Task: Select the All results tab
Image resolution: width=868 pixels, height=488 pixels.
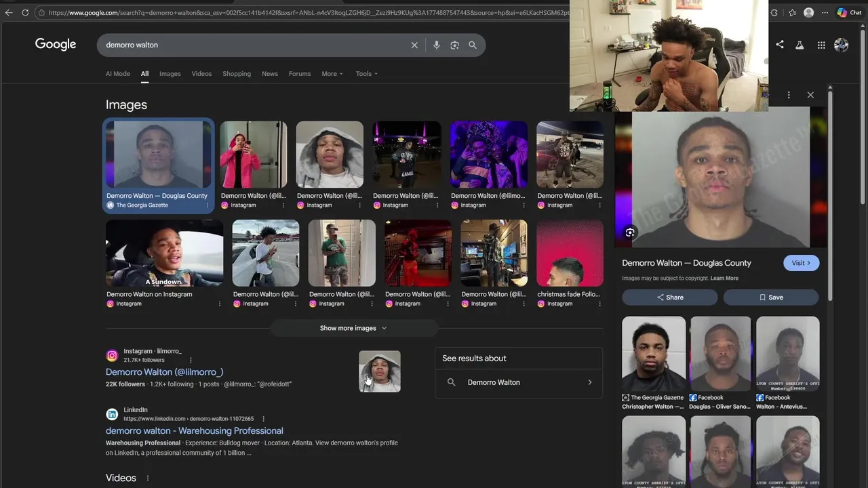Action: [x=144, y=74]
